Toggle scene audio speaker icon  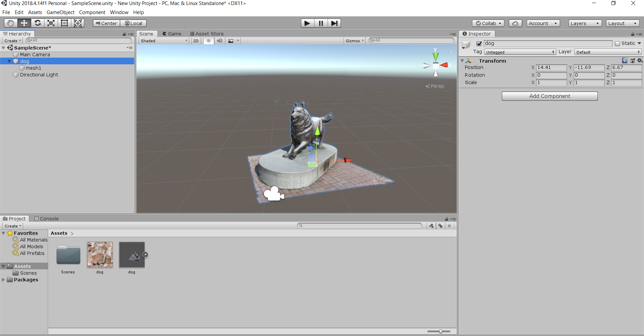click(219, 41)
